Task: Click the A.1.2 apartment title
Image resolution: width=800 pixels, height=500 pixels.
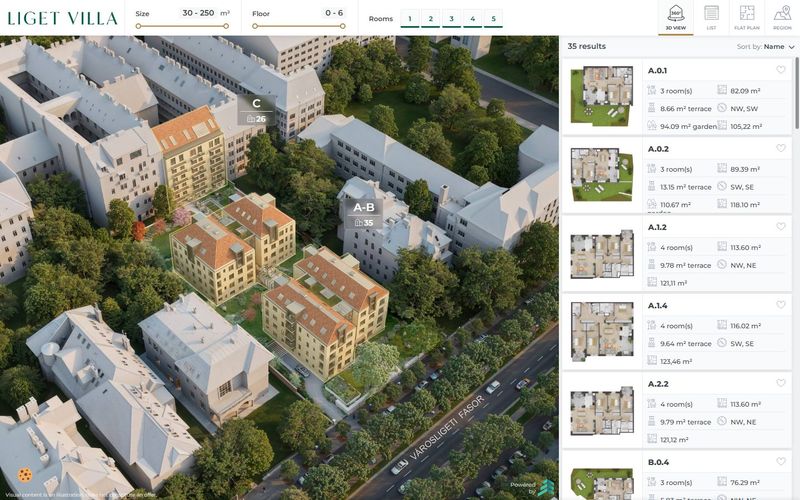Action: 657,227
